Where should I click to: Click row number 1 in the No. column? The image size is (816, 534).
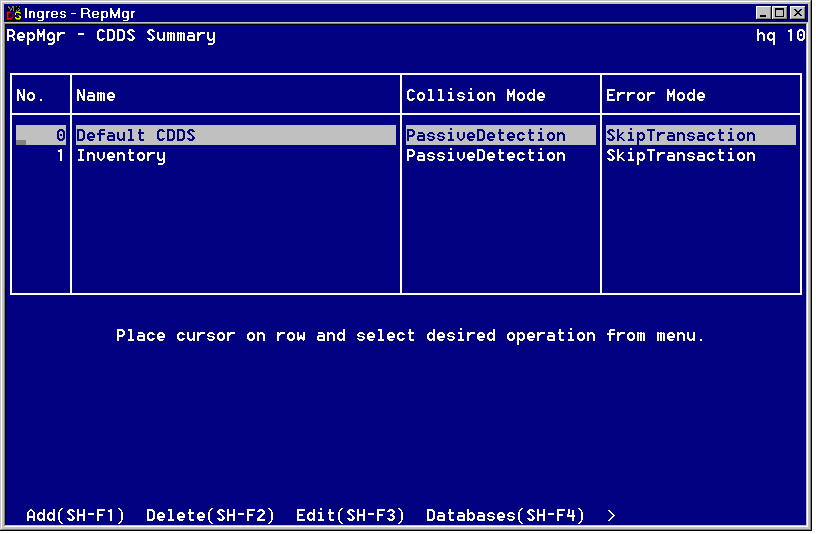pyautogui.click(x=60, y=156)
